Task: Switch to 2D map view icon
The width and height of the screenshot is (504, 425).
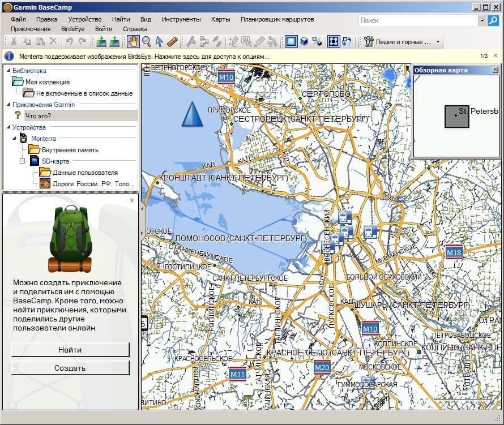Action: [291, 41]
